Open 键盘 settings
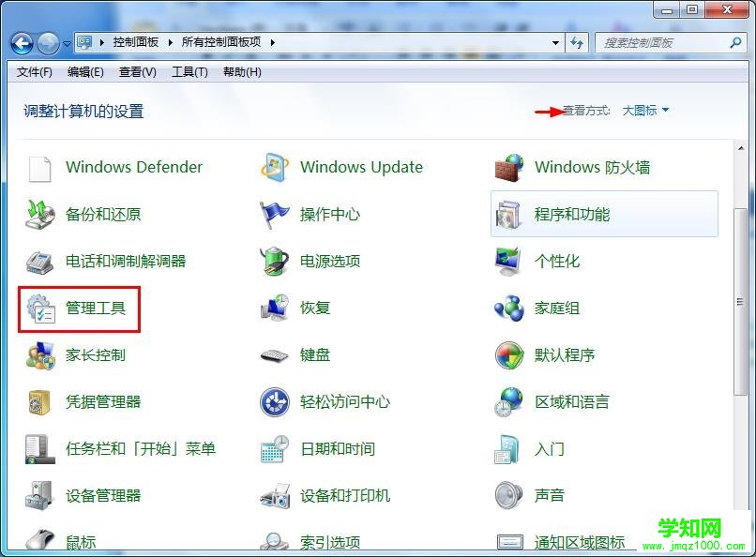The width and height of the screenshot is (756, 557). [x=315, y=354]
